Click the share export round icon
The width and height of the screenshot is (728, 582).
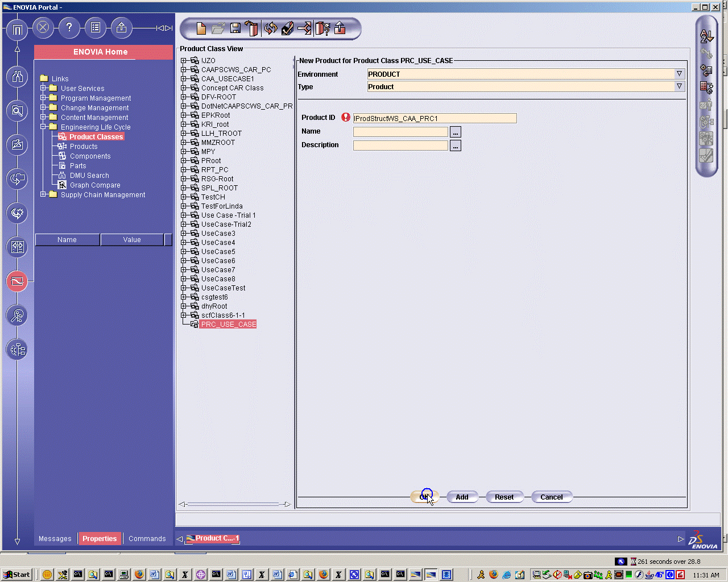pos(121,27)
